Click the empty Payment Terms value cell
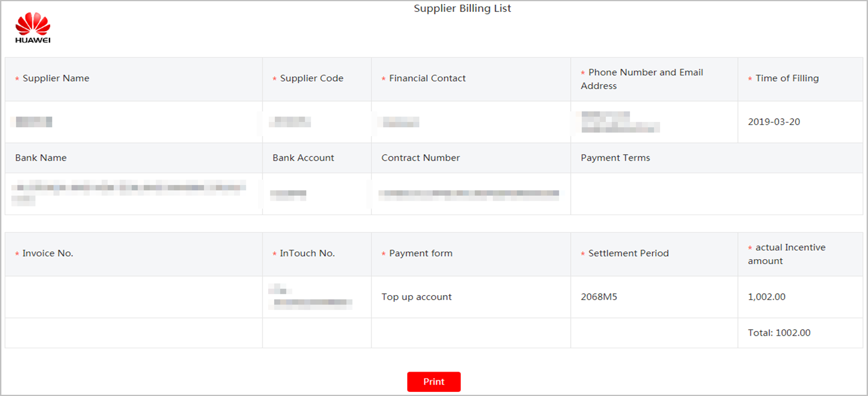Screen dimensions: 868x396 click(x=717, y=194)
